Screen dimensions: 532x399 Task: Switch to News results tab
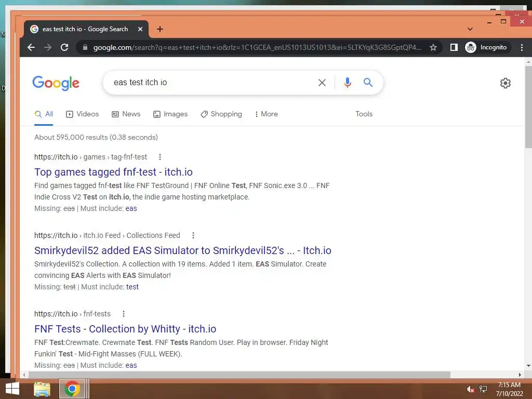point(126,114)
